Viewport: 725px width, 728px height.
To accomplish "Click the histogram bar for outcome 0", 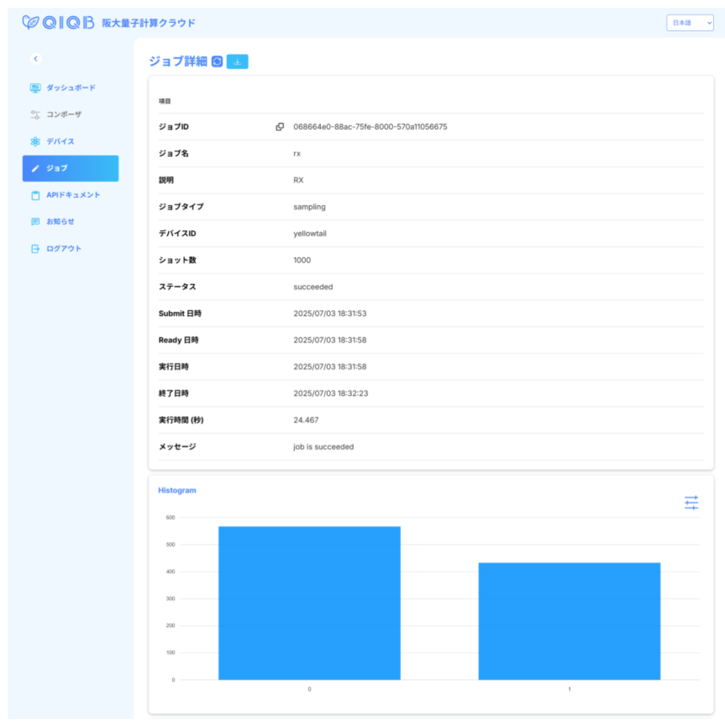I will tap(309, 603).
